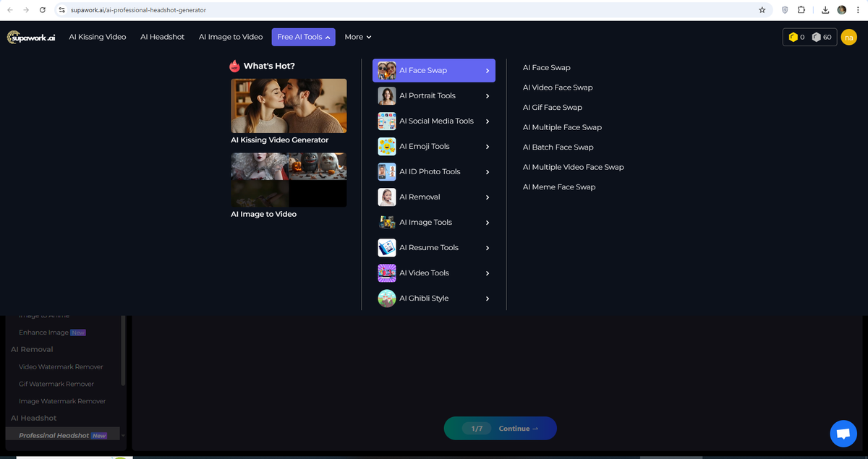The width and height of the screenshot is (868, 459).
Task: Expand the AI ID Photo Tools chevron
Action: (x=488, y=172)
